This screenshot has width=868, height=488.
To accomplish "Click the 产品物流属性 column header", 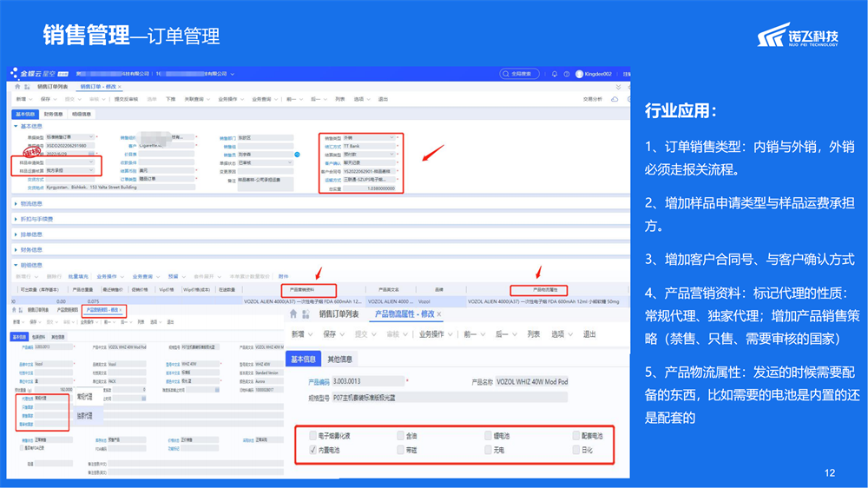I will click(x=545, y=290).
